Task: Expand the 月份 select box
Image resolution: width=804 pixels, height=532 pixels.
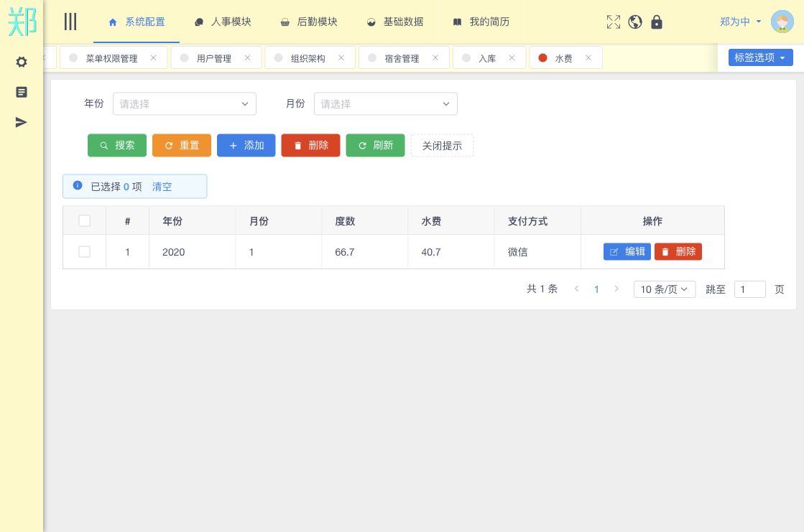Action: coord(386,103)
